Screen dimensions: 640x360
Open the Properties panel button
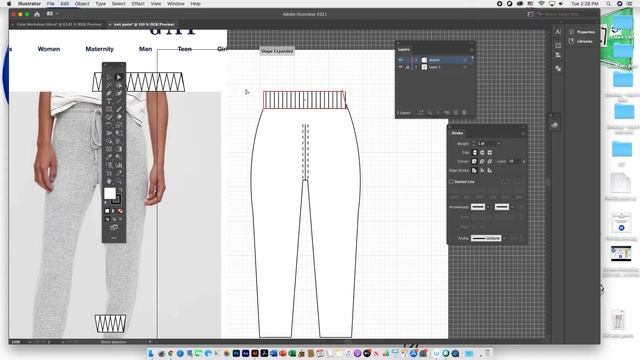pos(582,32)
